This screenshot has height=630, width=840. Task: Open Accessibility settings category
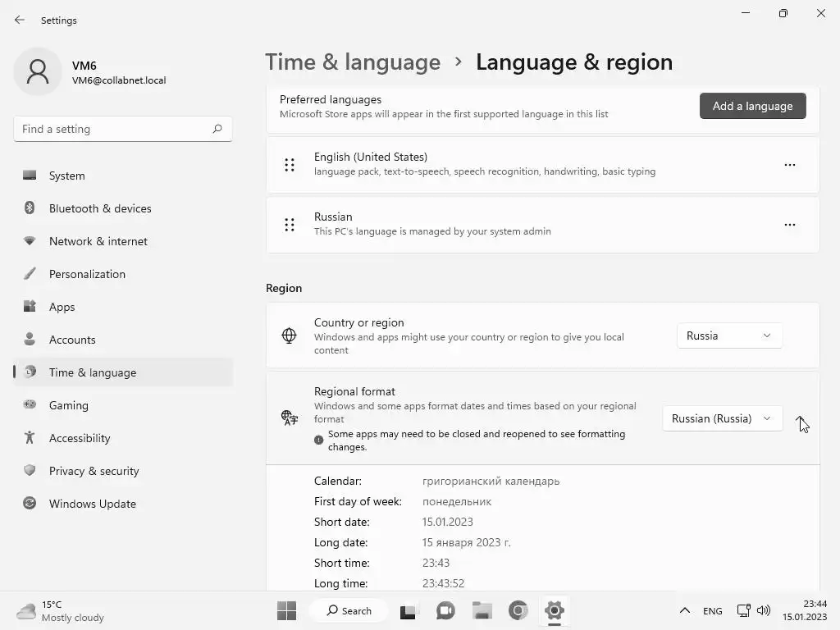click(x=123, y=438)
